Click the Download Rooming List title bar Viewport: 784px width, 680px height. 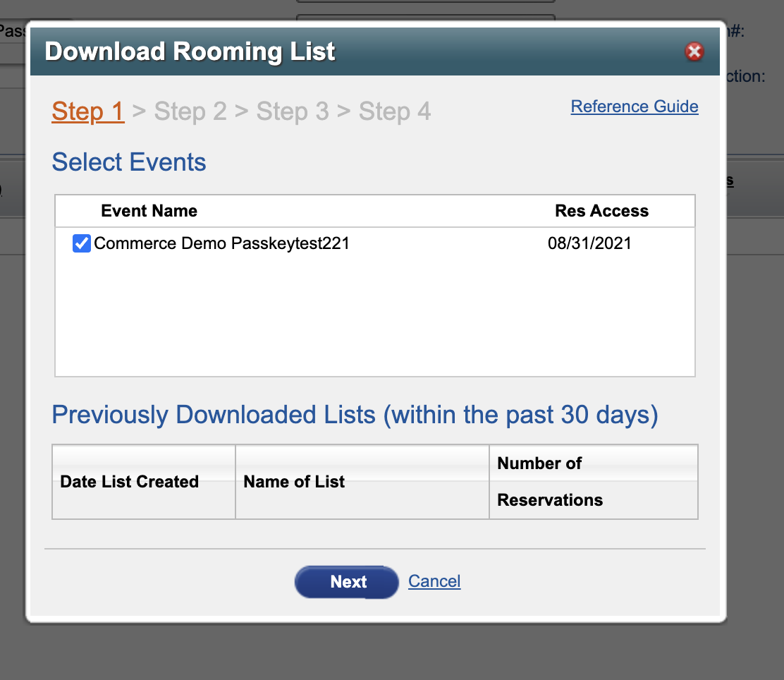pyautogui.click(x=375, y=51)
